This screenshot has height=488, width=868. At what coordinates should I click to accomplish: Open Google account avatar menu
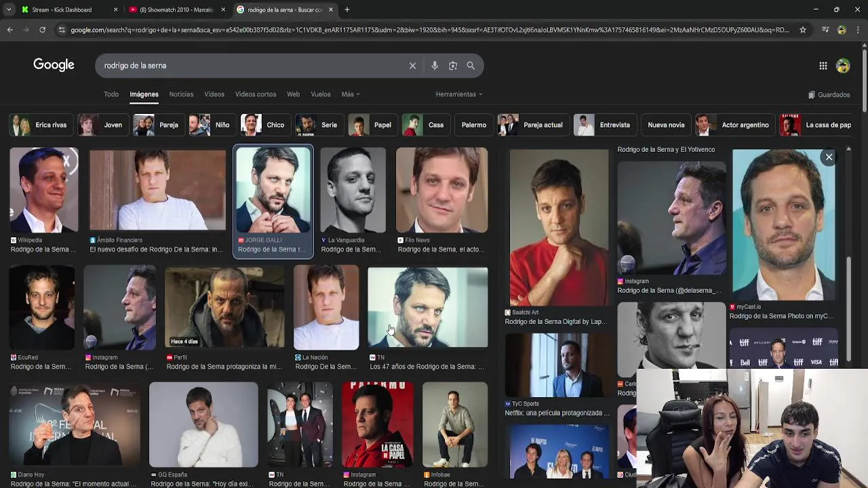click(843, 66)
